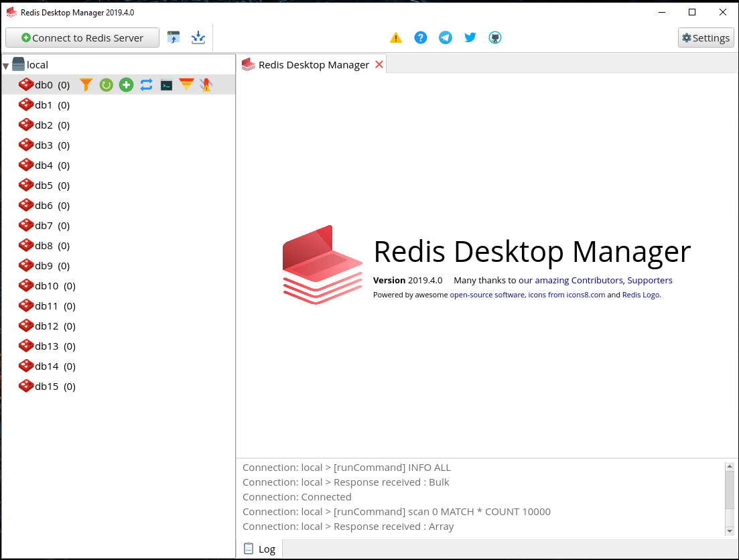Select database db14
This screenshot has width=739, height=560.
[119, 366]
